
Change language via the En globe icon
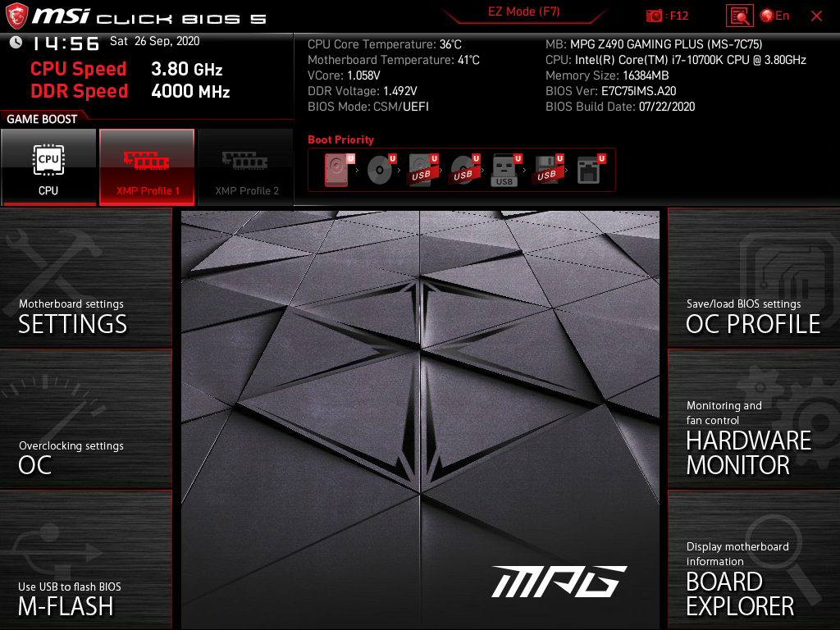coord(774,16)
